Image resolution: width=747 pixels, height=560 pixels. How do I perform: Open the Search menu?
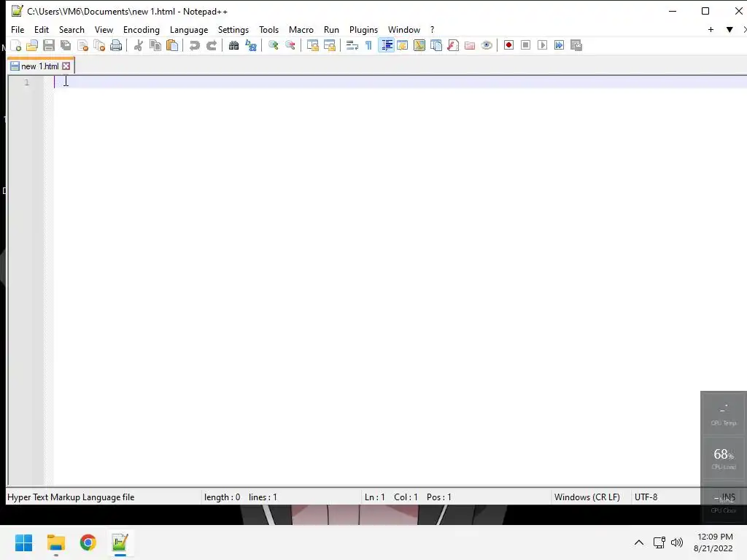point(71,29)
